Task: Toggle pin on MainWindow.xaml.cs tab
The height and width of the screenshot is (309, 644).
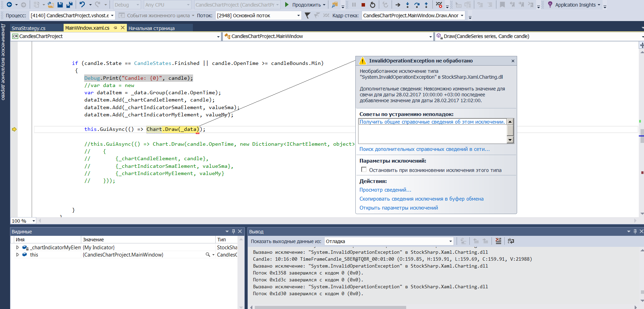Action: point(115,28)
